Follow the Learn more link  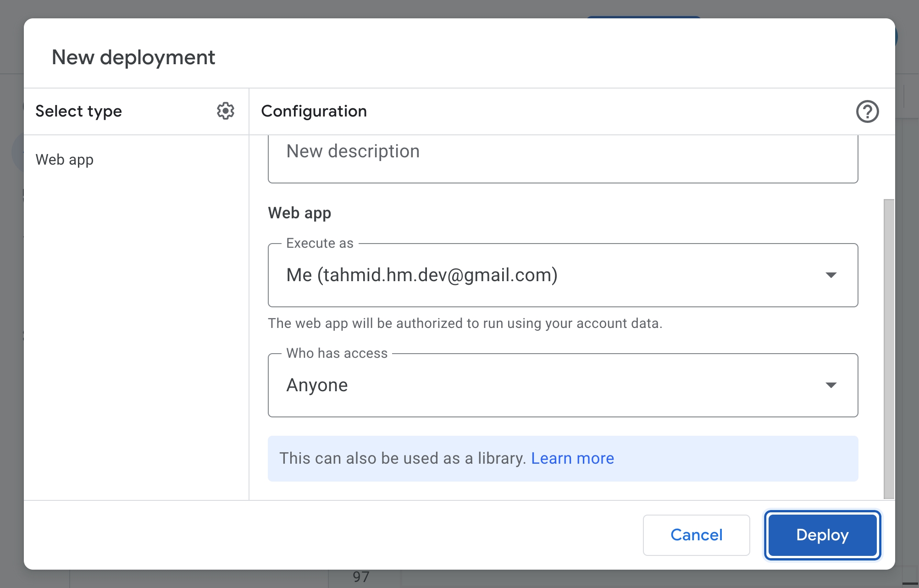pyautogui.click(x=572, y=458)
